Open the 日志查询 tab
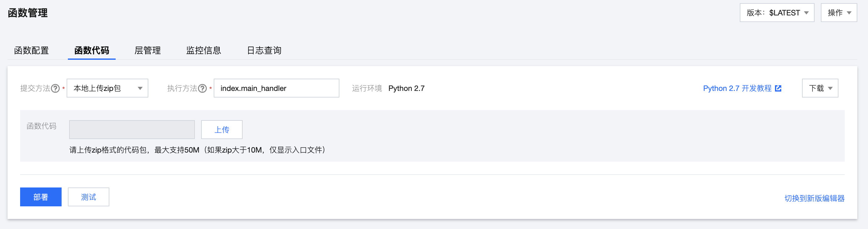Screen dimensions: 868x229 coord(264,51)
